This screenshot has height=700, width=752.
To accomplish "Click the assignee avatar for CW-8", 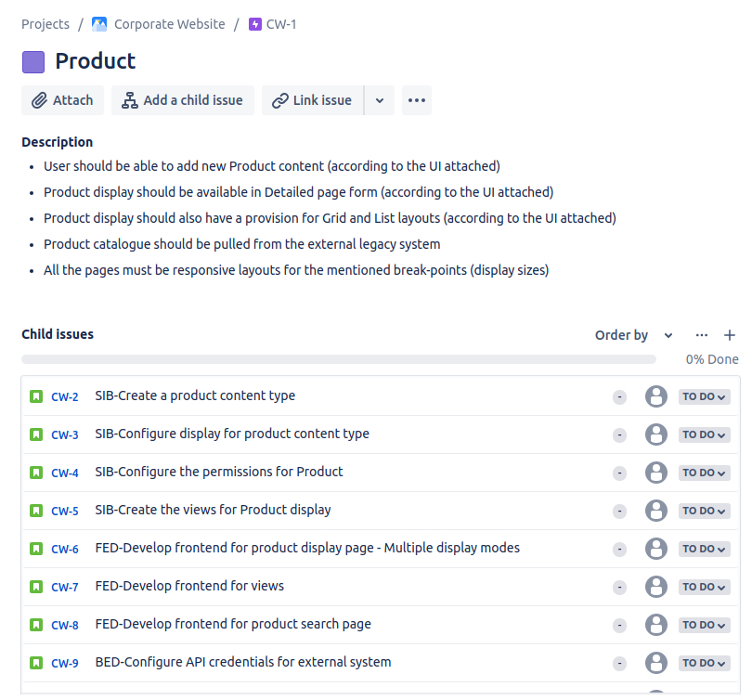I will click(x=656, y=625).
